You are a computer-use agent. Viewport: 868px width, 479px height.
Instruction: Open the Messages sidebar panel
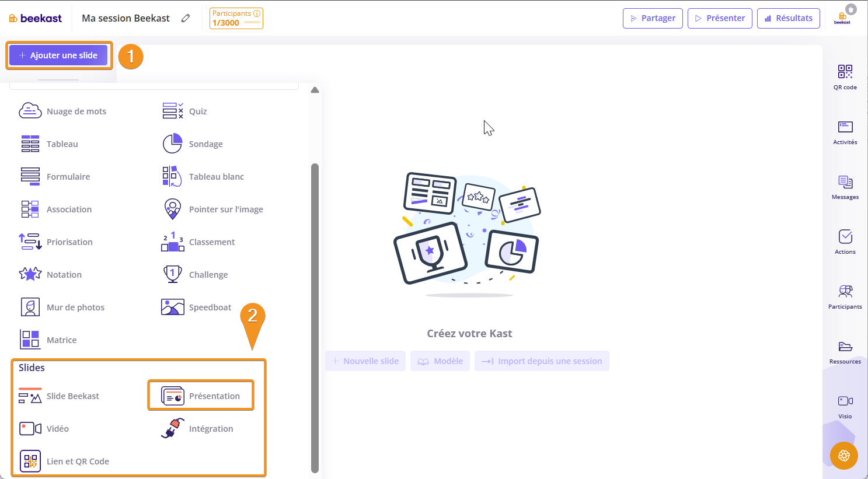pos(845,187)
